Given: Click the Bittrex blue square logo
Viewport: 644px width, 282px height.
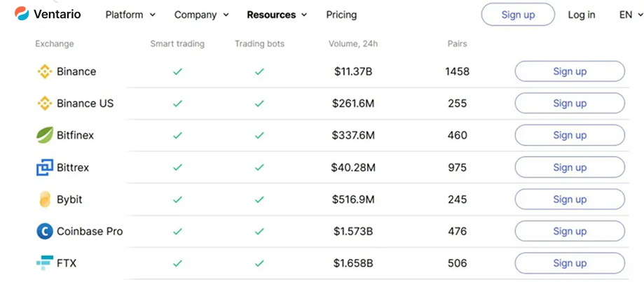Looking at the screenshot, I should (45, 167).
